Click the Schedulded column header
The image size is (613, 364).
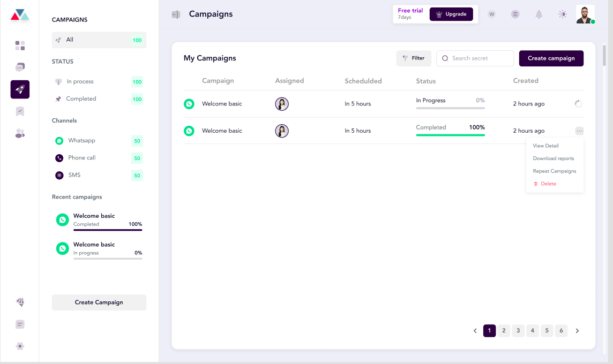pyautogui.click(x=363, y=81)
